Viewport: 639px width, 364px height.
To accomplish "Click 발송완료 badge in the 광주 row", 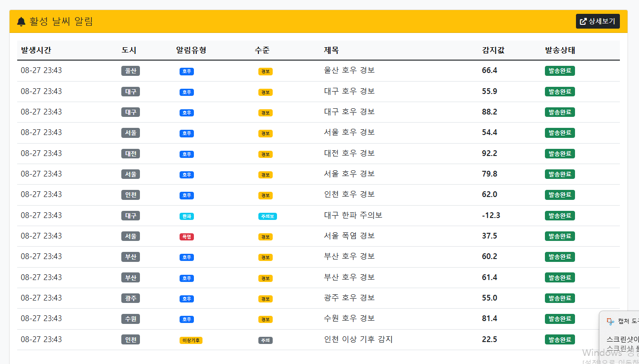I will click(x=560, y=298).
